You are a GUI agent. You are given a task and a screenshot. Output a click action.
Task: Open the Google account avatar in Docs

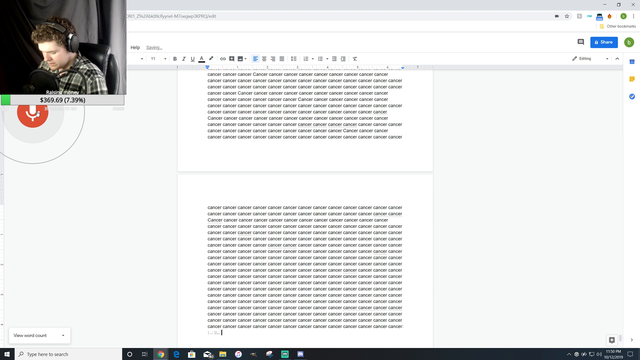[x=629, y=42]
